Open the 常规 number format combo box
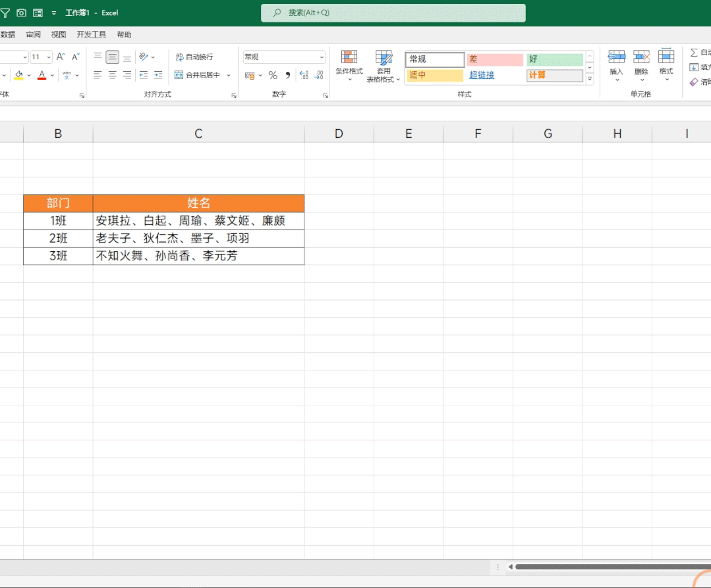 coord(284,57)
